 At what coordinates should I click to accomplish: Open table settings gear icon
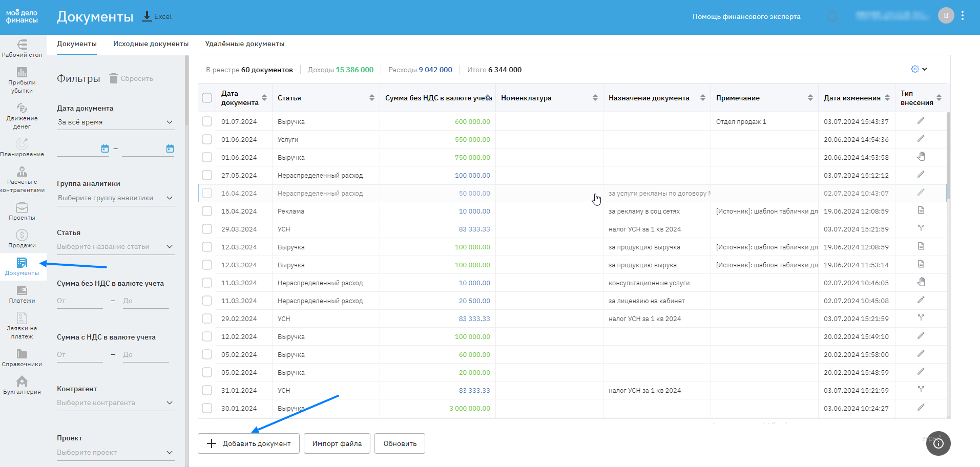coord(915,69)
